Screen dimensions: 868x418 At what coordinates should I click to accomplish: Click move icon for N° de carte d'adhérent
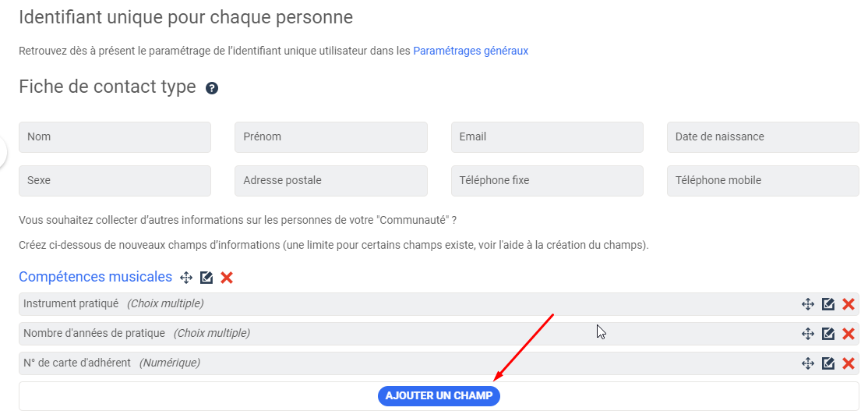tap(808, 363)
